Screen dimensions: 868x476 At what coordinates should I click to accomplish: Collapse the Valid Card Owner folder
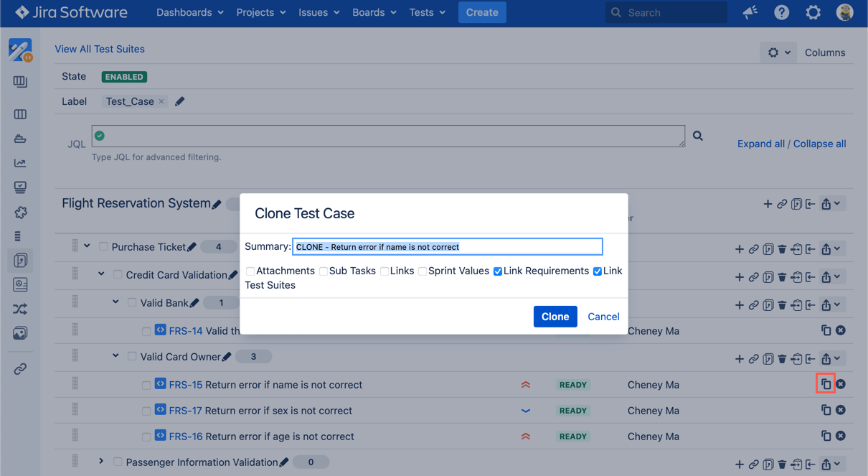tap(115, 356)
